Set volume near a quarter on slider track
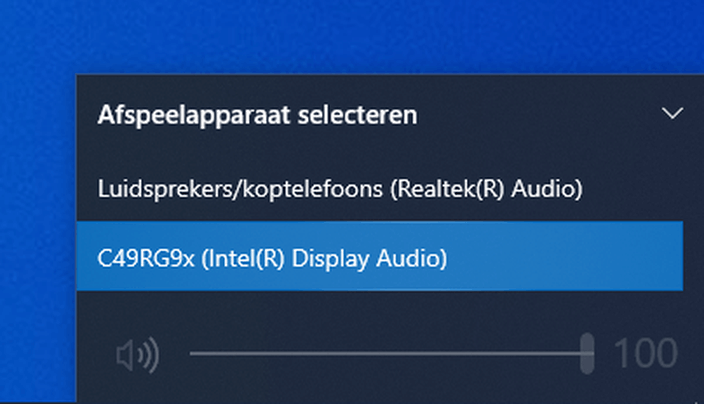This screenshot has width=704, height=404. coord(290,354)
